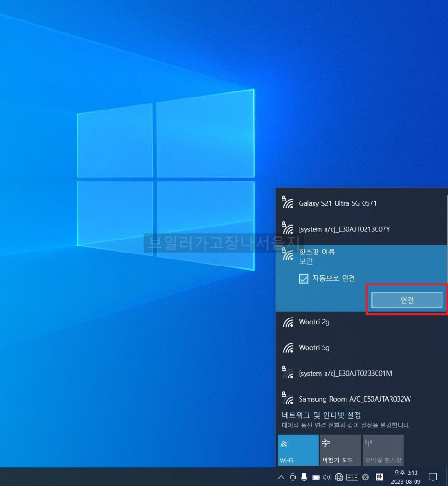This screenshot has width=448, height=486.
Task: Toggle the Wi-Fi quick action tile
Action: click(298, 450)
